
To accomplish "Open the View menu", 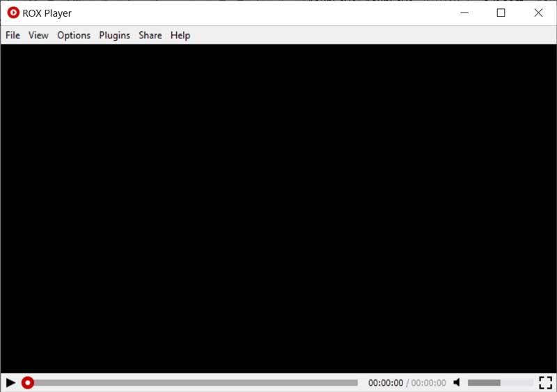I will (x=38, y=36).
